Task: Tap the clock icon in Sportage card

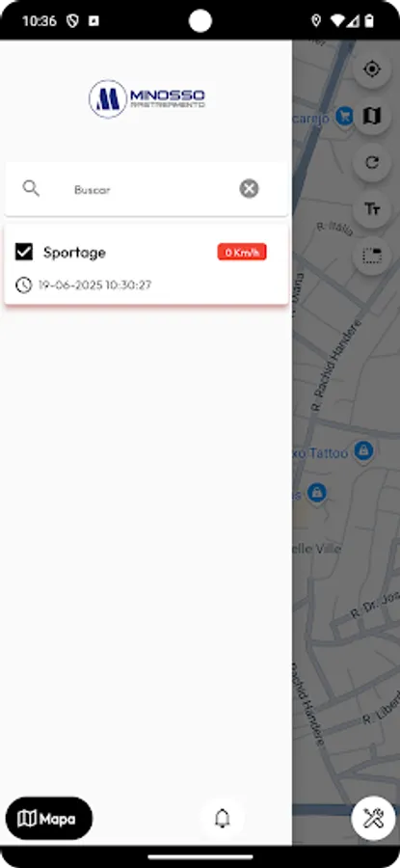Action: click(23, 285)
